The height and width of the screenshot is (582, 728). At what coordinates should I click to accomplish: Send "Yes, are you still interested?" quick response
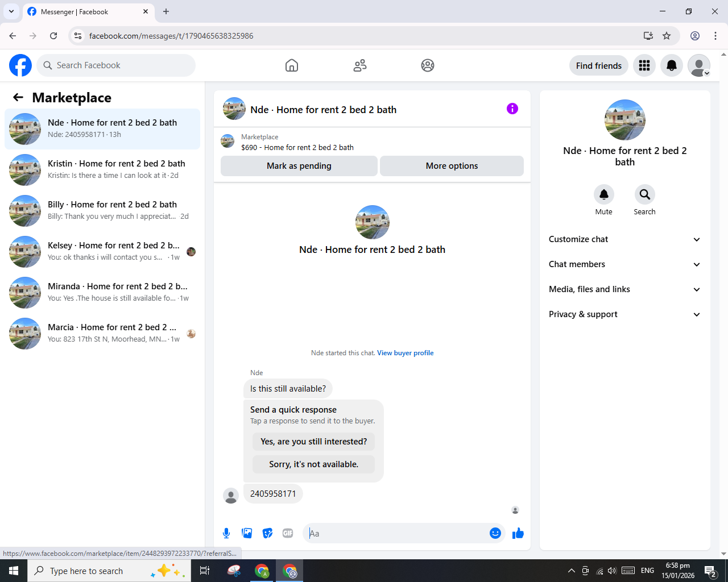[x=313, y=442]
